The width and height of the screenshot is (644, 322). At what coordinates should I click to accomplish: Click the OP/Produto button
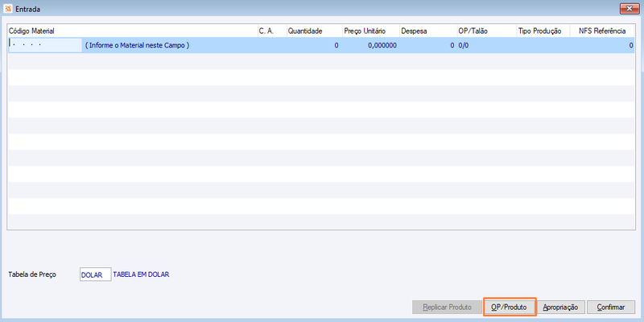[x=510, y=307]
